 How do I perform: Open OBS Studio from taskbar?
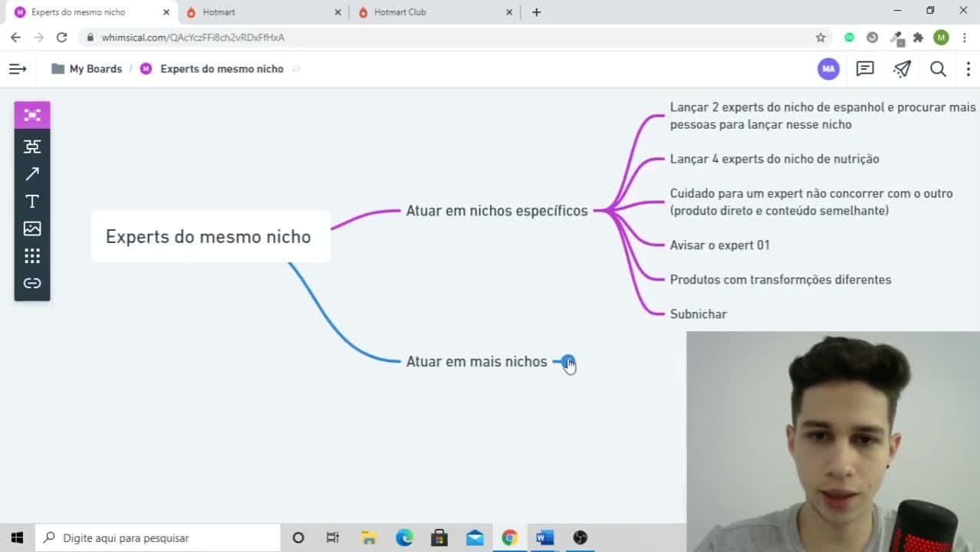(580, 538)
